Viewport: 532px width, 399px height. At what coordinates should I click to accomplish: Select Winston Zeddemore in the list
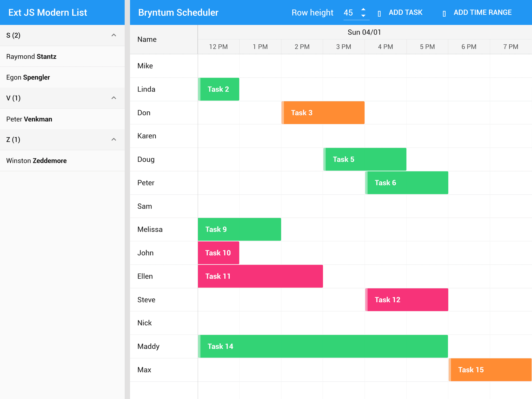click(36, 161)
